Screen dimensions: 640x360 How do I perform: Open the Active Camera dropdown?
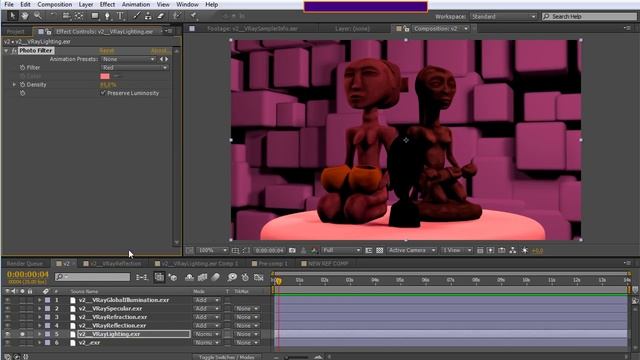[x=411, y=250]
